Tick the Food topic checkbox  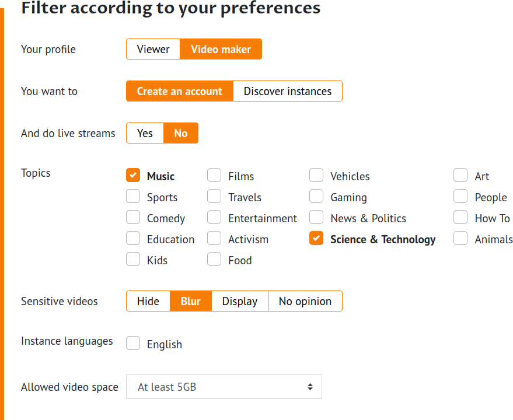pyautogui.click(x=214, y=260)
